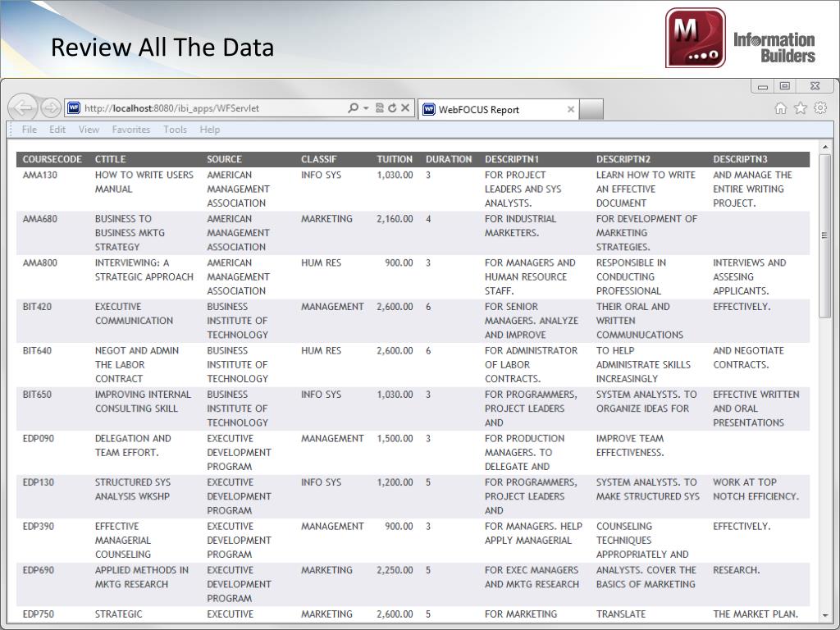Click the Stop loading X icon

coord(405,107)
